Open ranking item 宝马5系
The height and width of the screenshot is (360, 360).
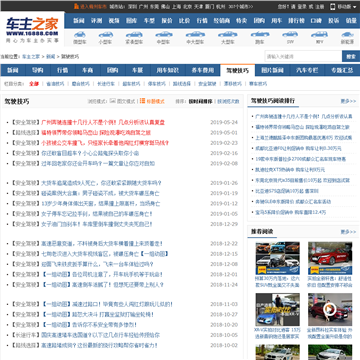point(290,212)
